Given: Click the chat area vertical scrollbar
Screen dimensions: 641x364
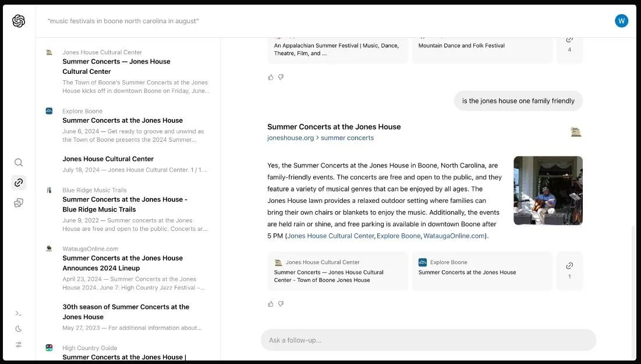Looking at the screenshot, I should [x=634, y=292].
